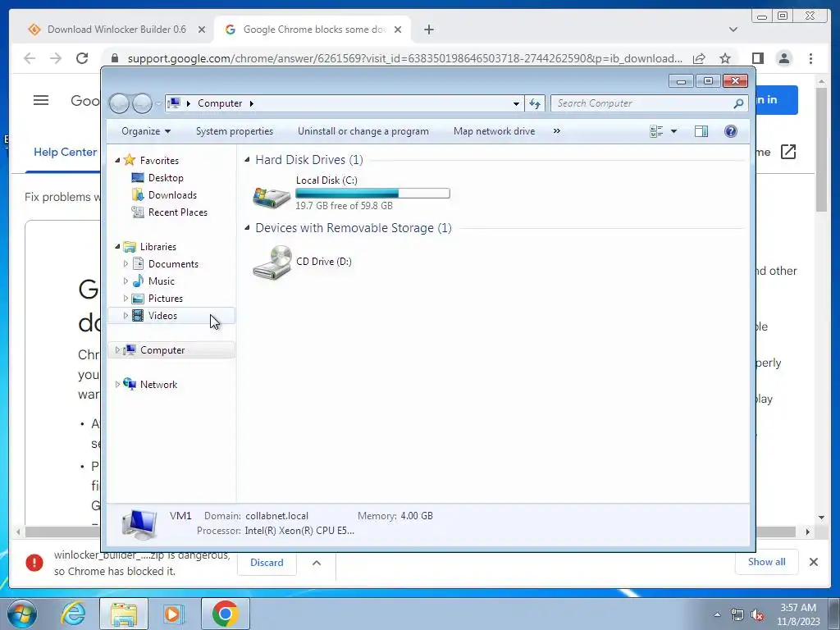The image size is (840, 630).
Task: Click the muted volume tray icon
Action: coord(757,615)
